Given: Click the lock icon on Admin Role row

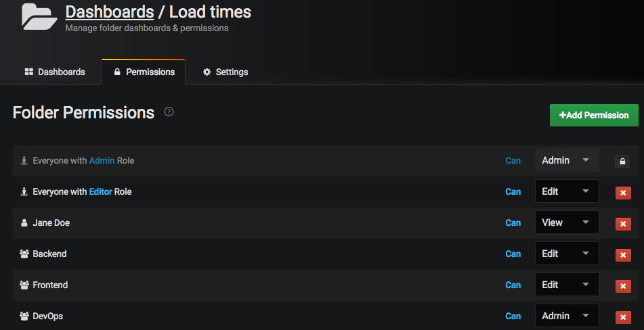Looking at the screenshot, I should pyautogui.click(x=622, y=161).
